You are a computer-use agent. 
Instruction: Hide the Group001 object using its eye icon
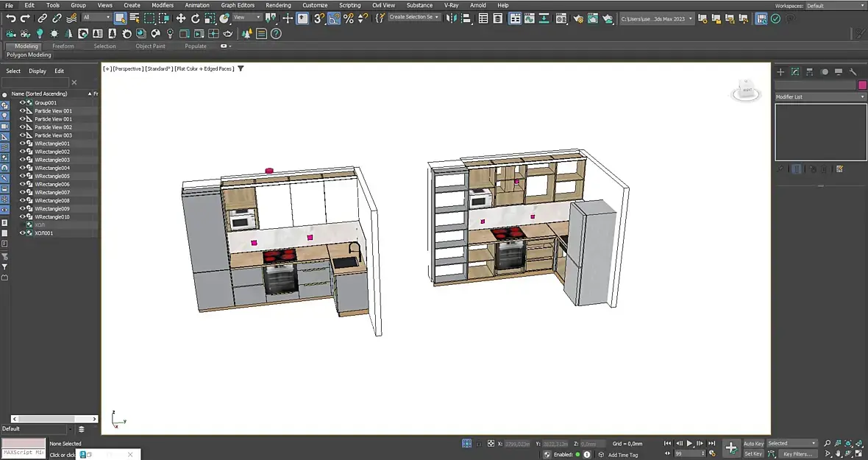[22, 103]
